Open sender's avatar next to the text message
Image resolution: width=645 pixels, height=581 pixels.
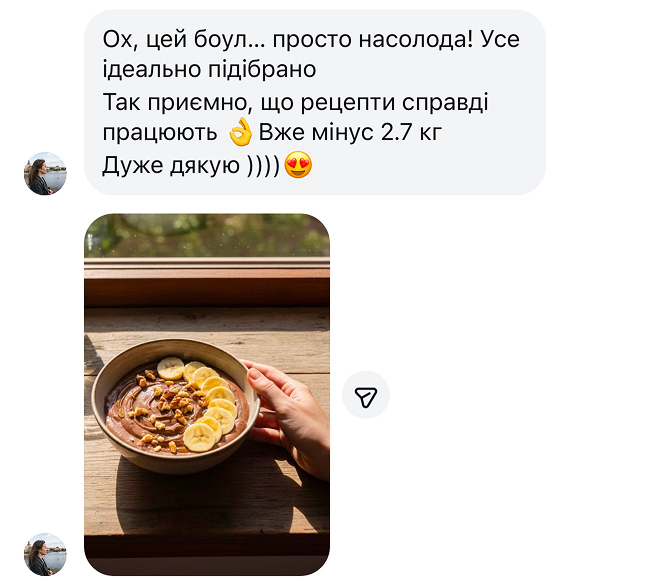45,174
